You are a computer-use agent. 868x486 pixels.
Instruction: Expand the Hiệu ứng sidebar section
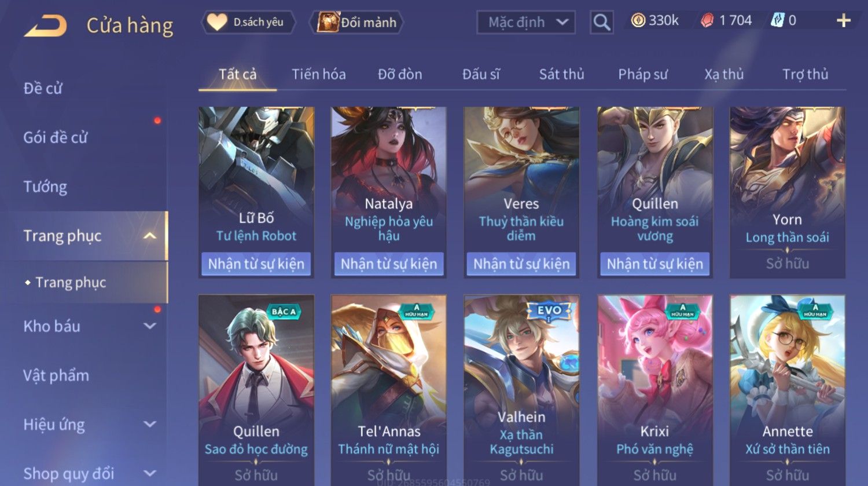pyautogui.click(x=150, y=424)
